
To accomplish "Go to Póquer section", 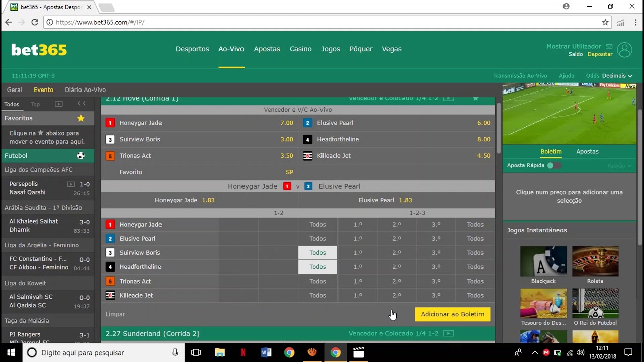I will point(361,49).
